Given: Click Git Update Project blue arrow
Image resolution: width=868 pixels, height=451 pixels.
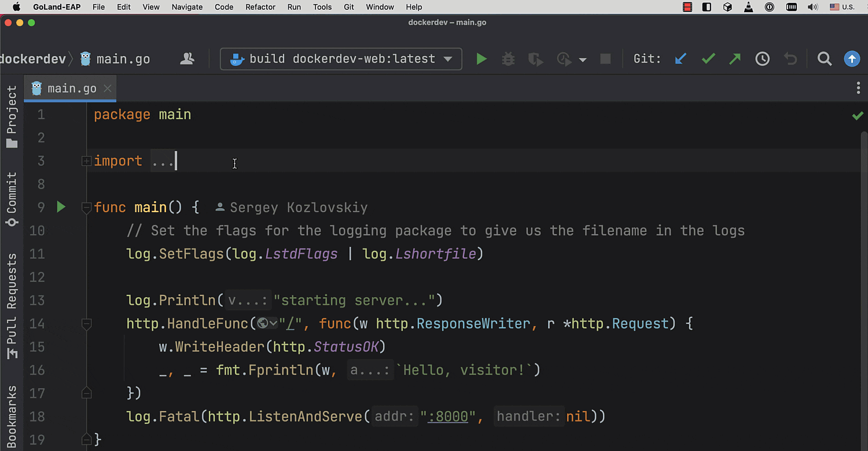Looking at the screenshot, I should coord(681,59).
